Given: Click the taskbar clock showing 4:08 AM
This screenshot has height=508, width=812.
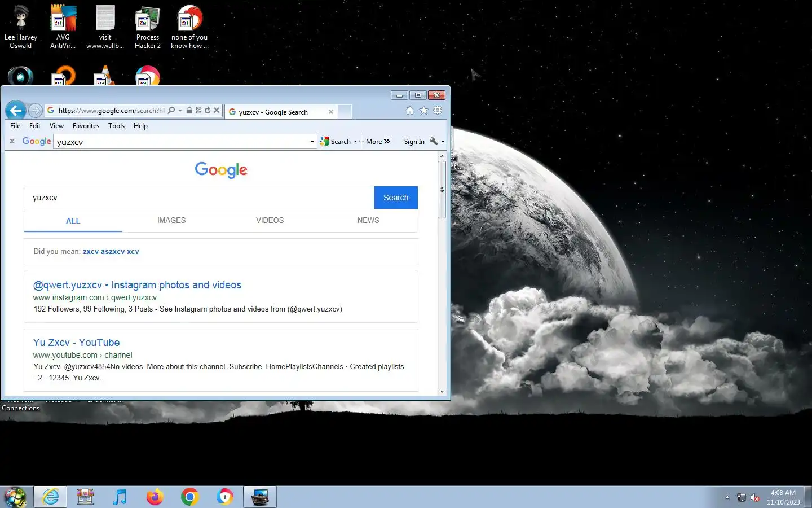Looking at the screenshot, I should (783, 497).
